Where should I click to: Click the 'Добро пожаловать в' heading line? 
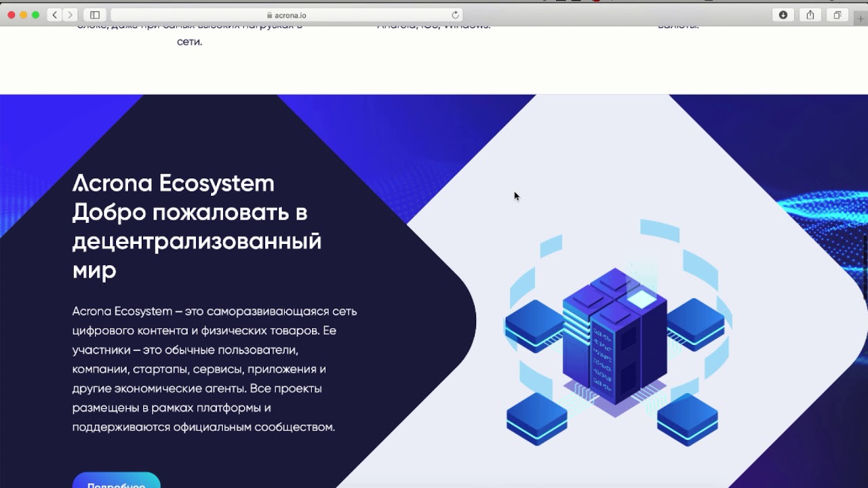pyautogui.click(x=190, y=212)
